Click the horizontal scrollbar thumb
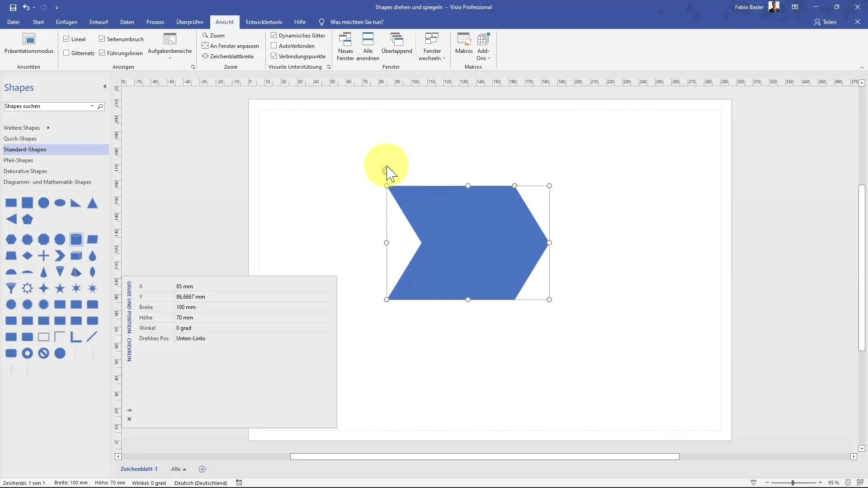The image size is (868, 488). (x=485, y=457)
